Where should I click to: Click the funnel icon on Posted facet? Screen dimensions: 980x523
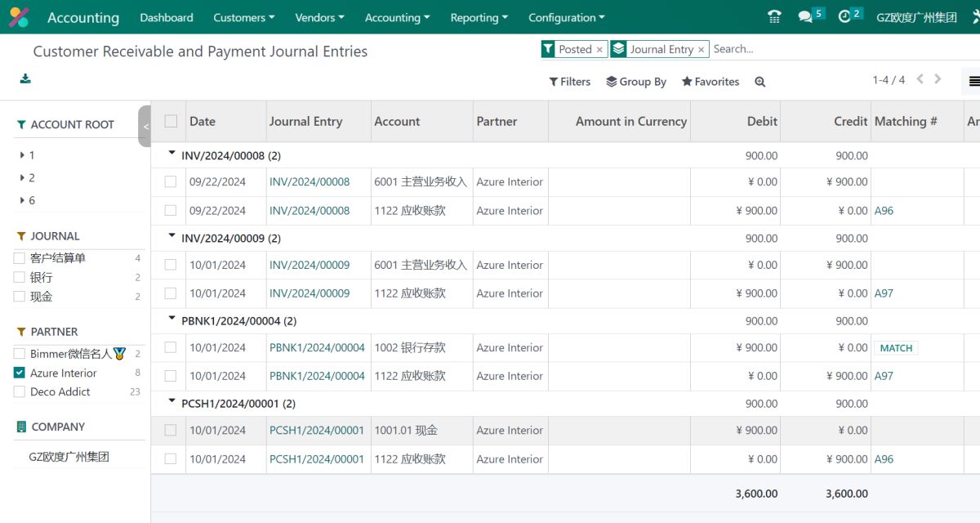[x=548, y=49]
